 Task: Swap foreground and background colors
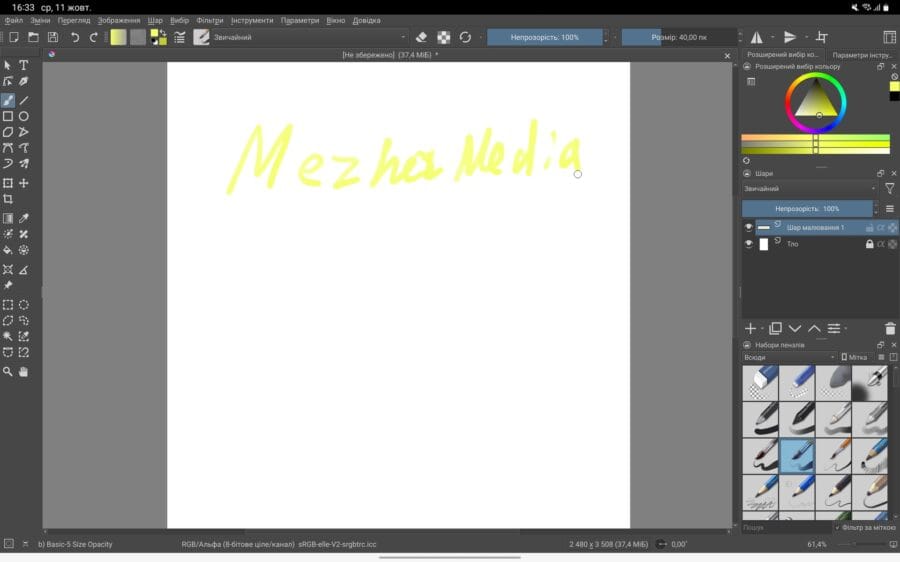coord(162,33)
